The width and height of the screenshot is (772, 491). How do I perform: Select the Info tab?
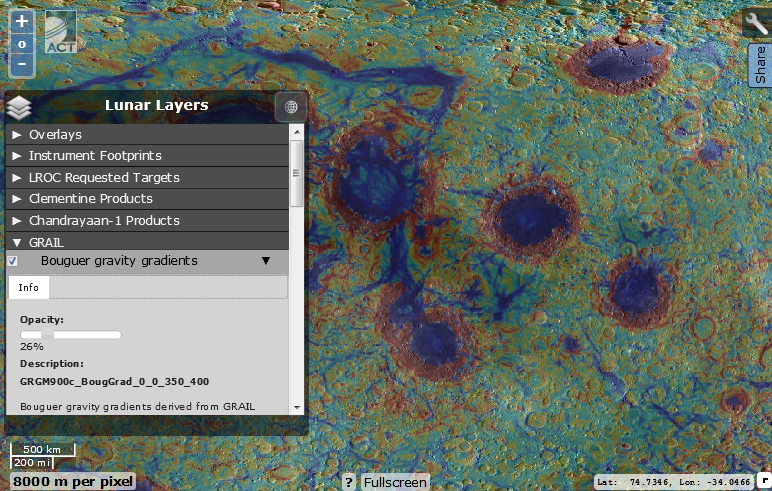[x=29, y=288]
